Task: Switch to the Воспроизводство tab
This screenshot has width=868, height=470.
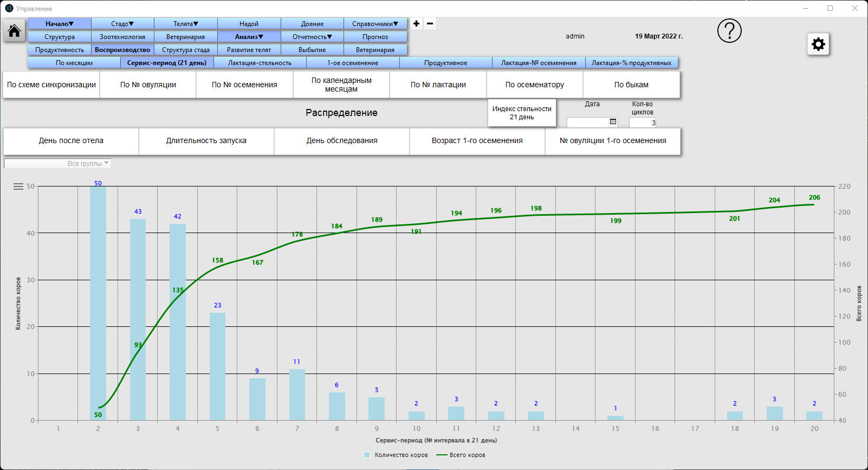Action: 122,50
